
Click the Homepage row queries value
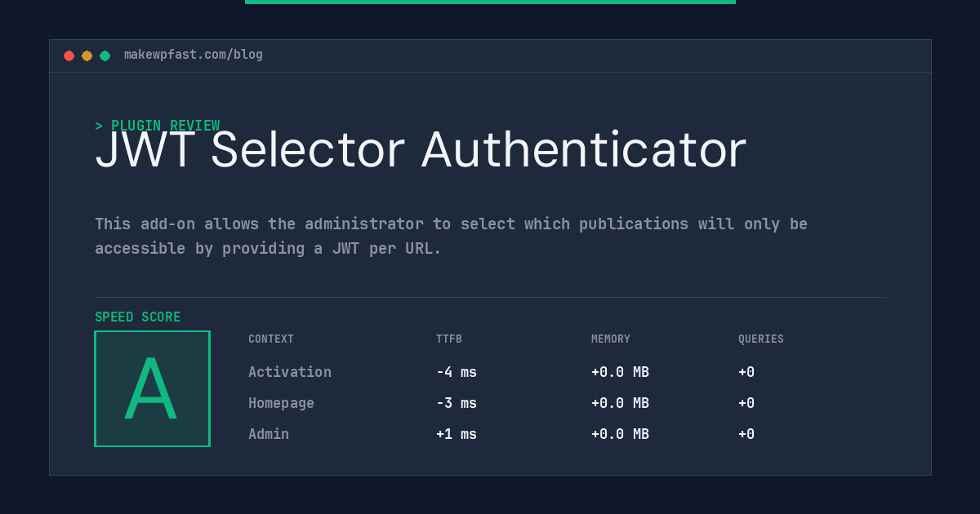click(746, 403)
